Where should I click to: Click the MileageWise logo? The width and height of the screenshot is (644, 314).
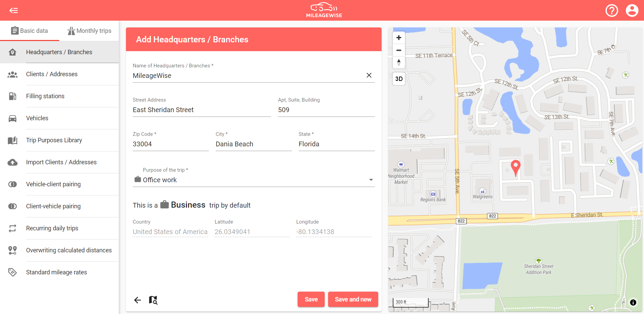tap(324, 10)
